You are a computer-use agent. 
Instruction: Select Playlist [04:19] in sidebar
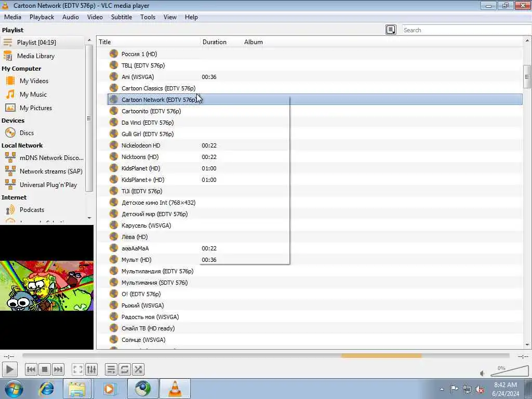pos(43,43)
